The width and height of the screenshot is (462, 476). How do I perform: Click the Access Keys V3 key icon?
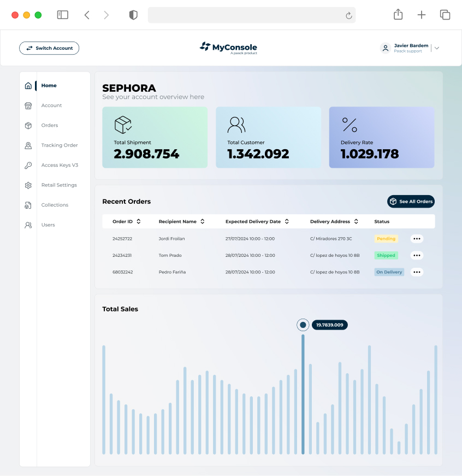[x=28, y=165]
